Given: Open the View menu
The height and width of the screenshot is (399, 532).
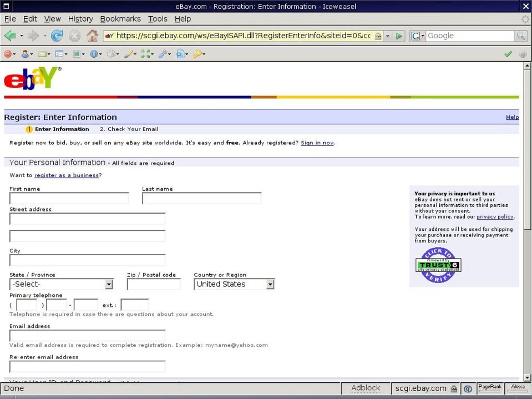Looking at the screenshot, I should pyautogui.click(x=52, y=19).
